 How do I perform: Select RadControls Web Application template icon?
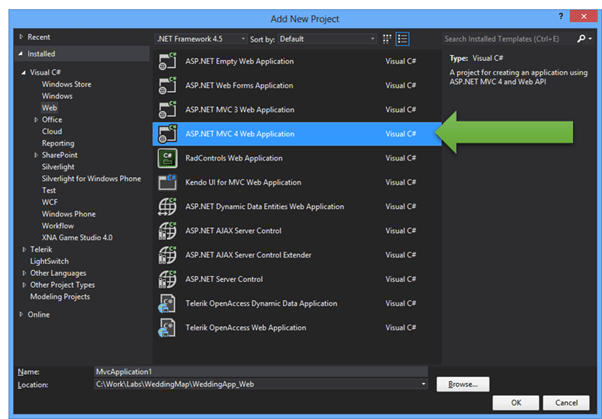pyautogui.click(x=167, y=158)
